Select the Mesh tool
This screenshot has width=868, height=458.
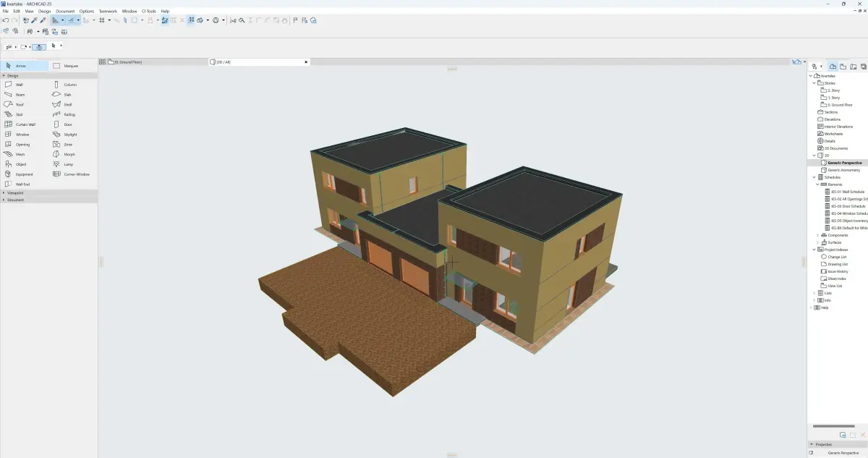click(x=25, y=154)
